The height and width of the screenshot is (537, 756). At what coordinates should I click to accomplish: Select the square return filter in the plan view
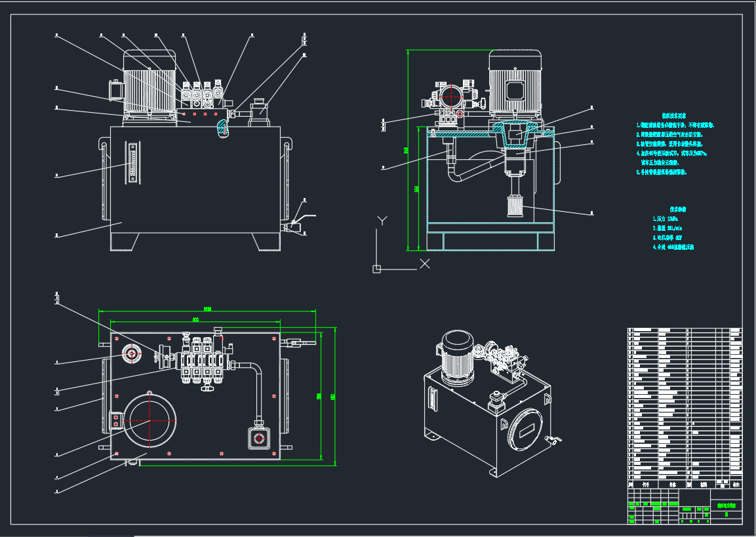tap(260, 438)
